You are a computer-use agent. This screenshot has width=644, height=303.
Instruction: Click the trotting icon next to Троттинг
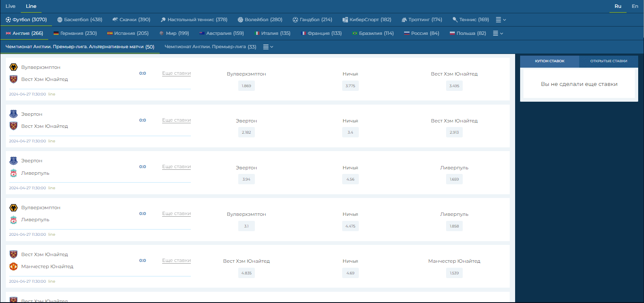coord(404,20)
